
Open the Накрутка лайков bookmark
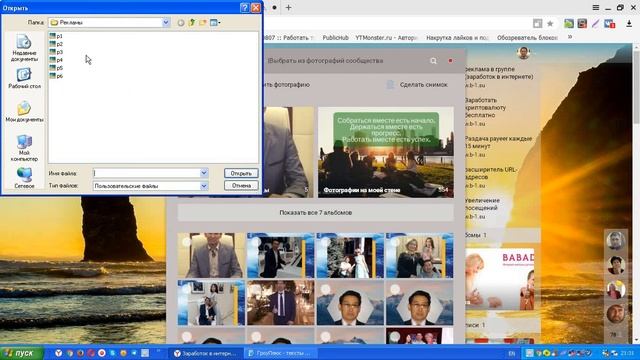pyautogui.click(x=457, y=38)
